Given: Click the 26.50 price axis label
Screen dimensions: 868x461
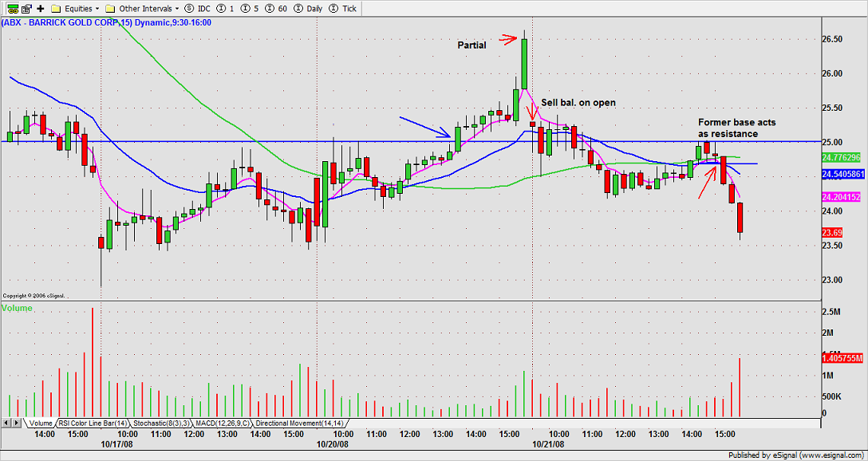Looking at the screenshot, I should coord(831,39).
